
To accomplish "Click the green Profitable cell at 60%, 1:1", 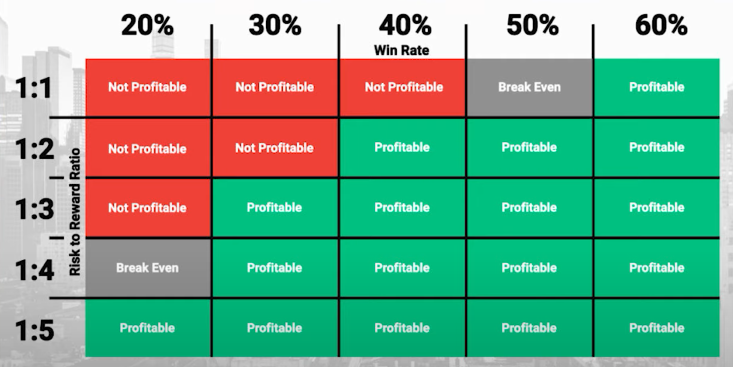I will [657, 87].
